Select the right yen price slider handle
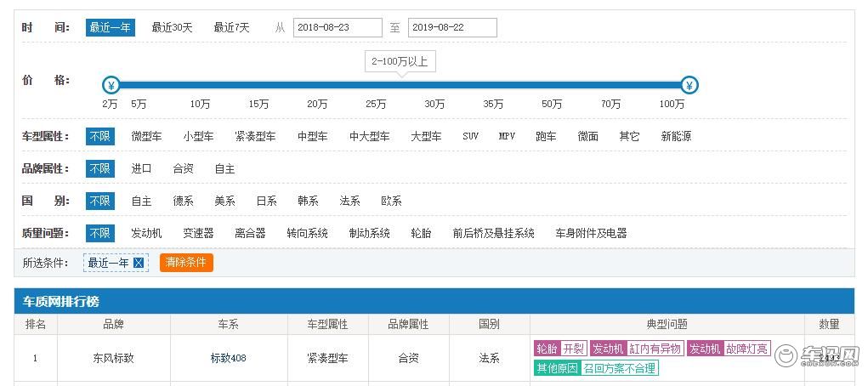Screen dimensions: 868x386 click(x=689, y=85)
